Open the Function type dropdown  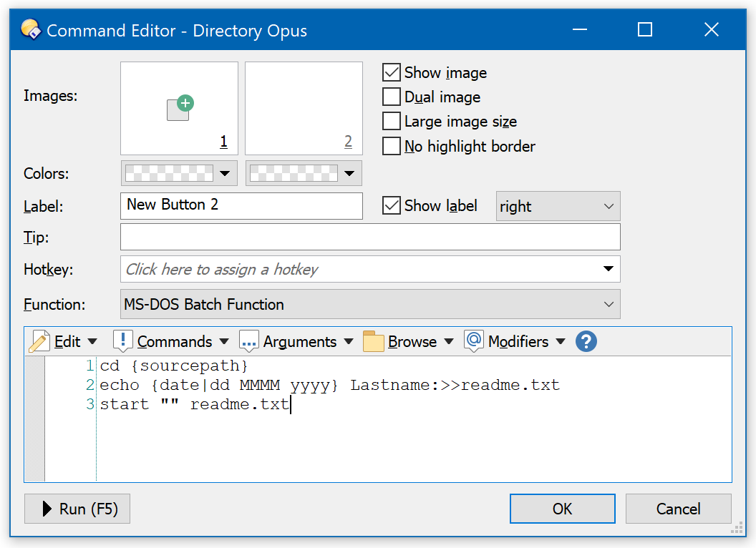[x=370, y=304]
